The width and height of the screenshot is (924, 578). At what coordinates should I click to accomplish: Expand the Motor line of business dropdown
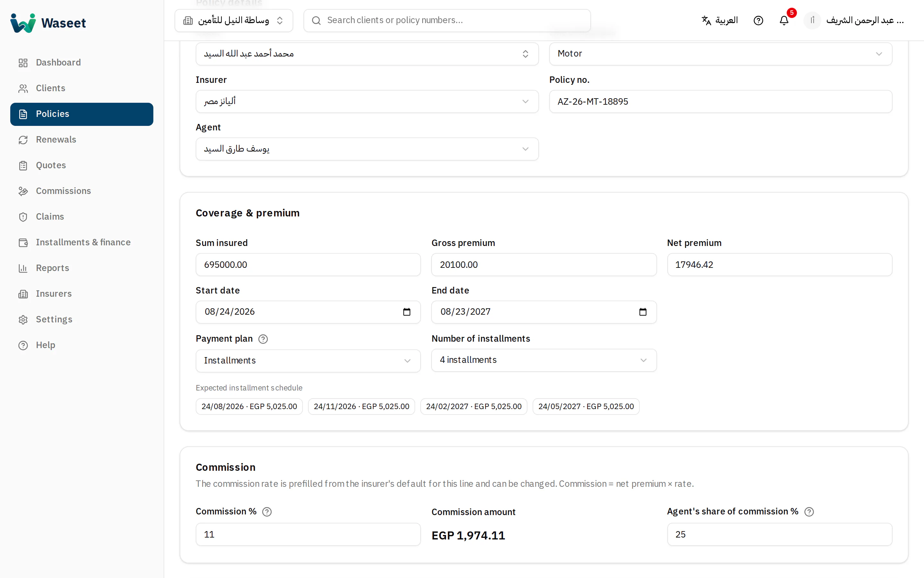(x=721, y=54)
